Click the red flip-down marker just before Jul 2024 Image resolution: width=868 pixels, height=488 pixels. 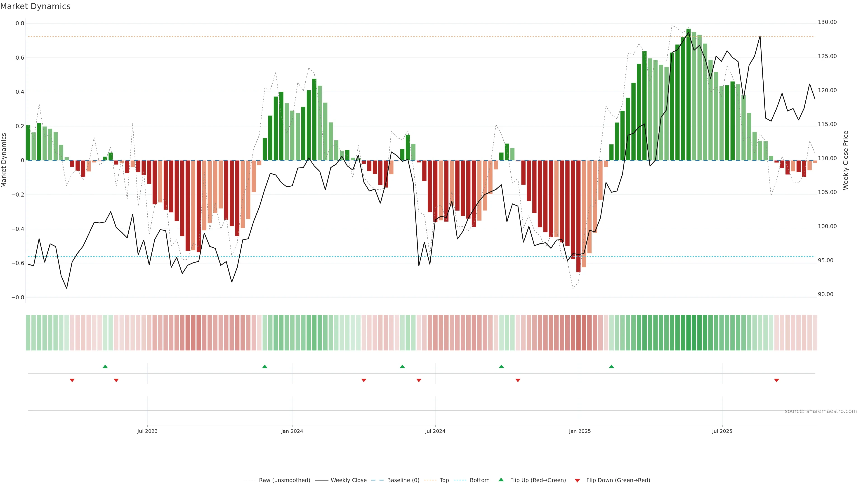click(x=419, y=380)
